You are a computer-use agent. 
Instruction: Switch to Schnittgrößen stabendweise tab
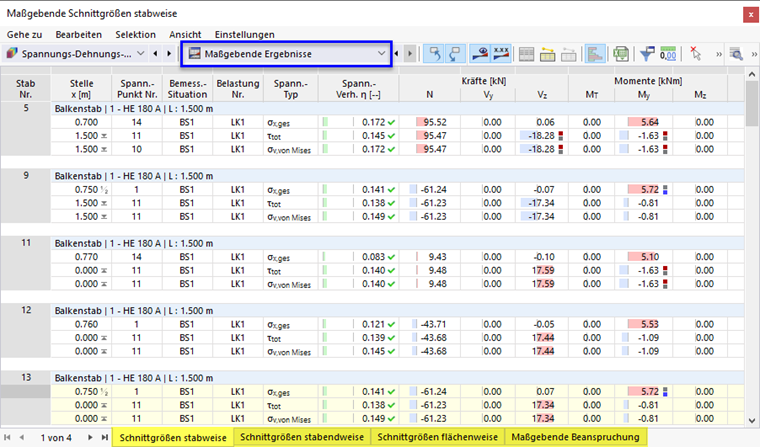point(301,437)
